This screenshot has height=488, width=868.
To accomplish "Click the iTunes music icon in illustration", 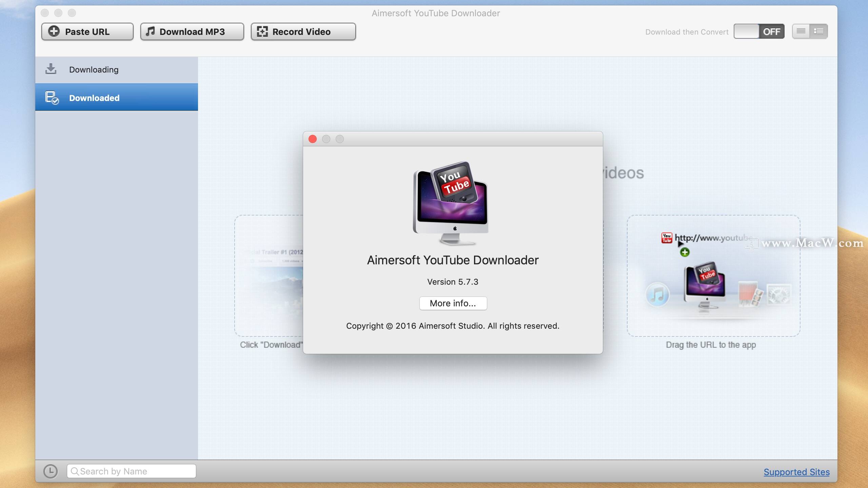I will (x=657, y=294).
